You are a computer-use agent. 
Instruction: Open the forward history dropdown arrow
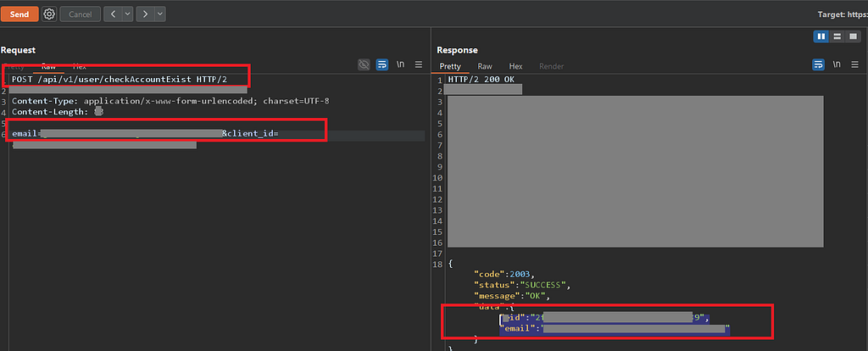pyautogui.click(x=160, y=14)
